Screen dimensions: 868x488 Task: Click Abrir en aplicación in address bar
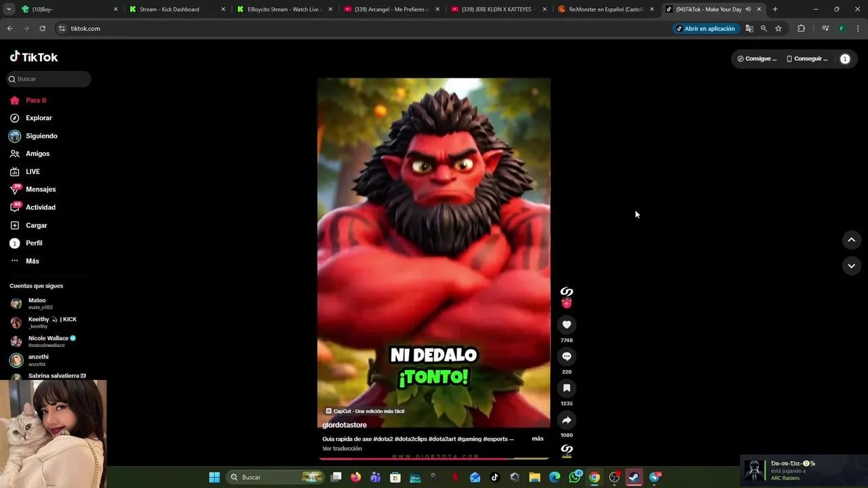pyautogui.click(x=705, y=28)
